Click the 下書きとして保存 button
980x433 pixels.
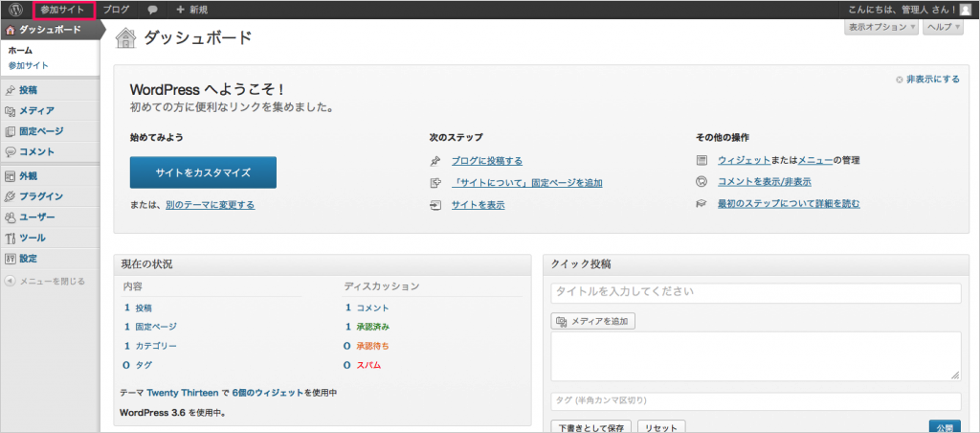pyautogui.click(x=591, y=428)
